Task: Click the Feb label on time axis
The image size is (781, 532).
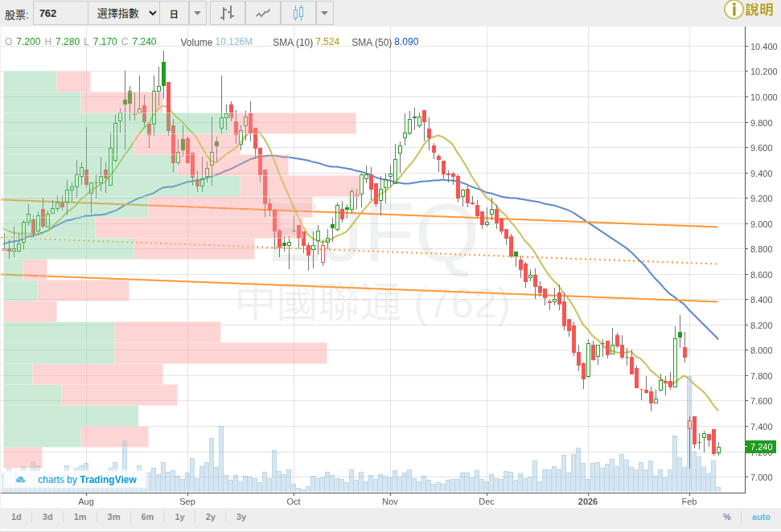Action: coord(689,501)
